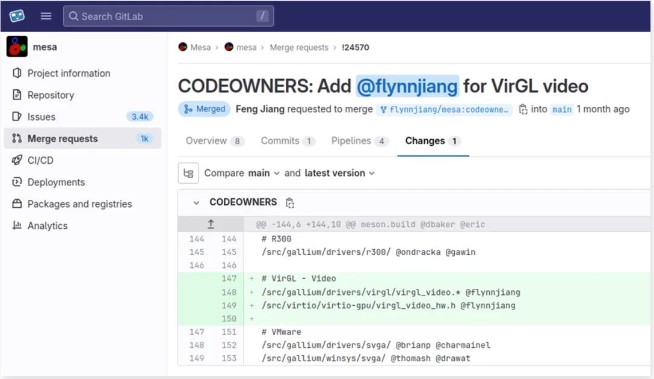The image size is (654, 379).
Task: Click the GitLab logo in the header
Action: click(x=17, y=16)
